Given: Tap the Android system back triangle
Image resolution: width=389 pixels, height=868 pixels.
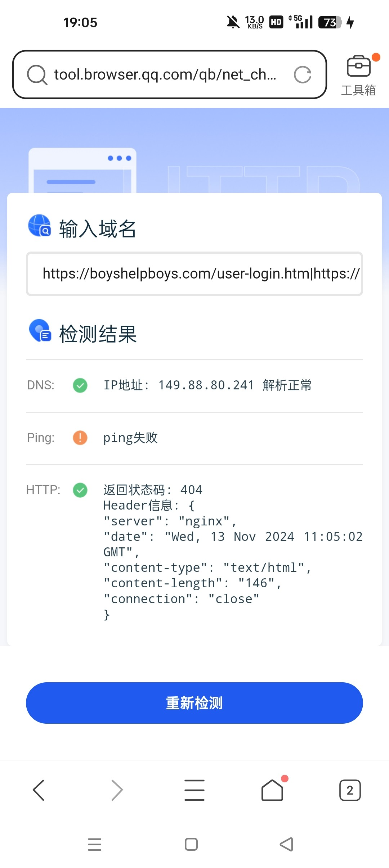Looking at the screenshot, I should [287, 844].
